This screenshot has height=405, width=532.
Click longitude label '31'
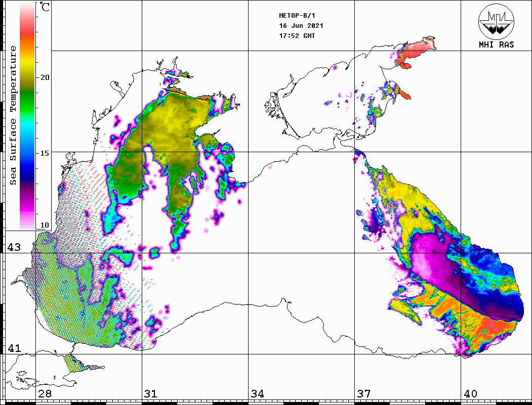click(151, 394)
